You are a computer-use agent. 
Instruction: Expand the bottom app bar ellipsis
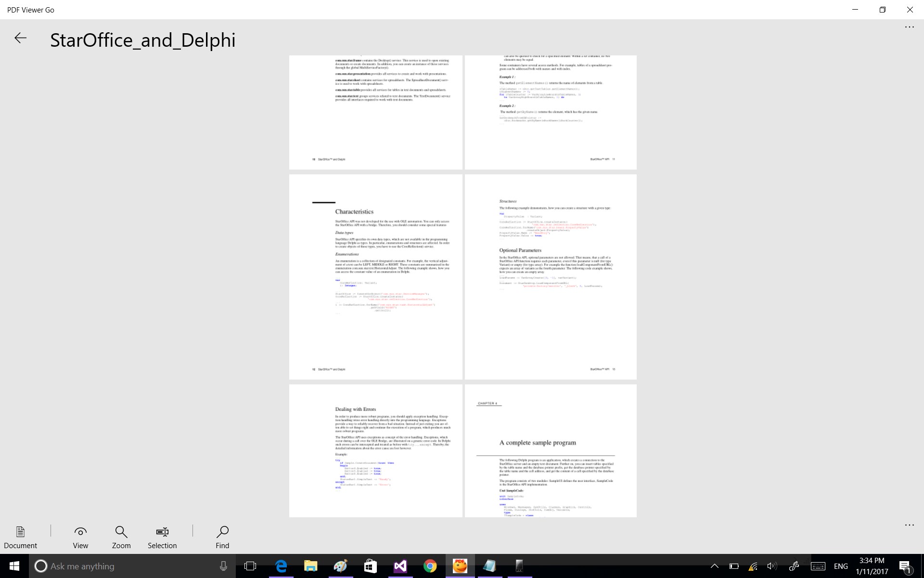coord(909,525)
